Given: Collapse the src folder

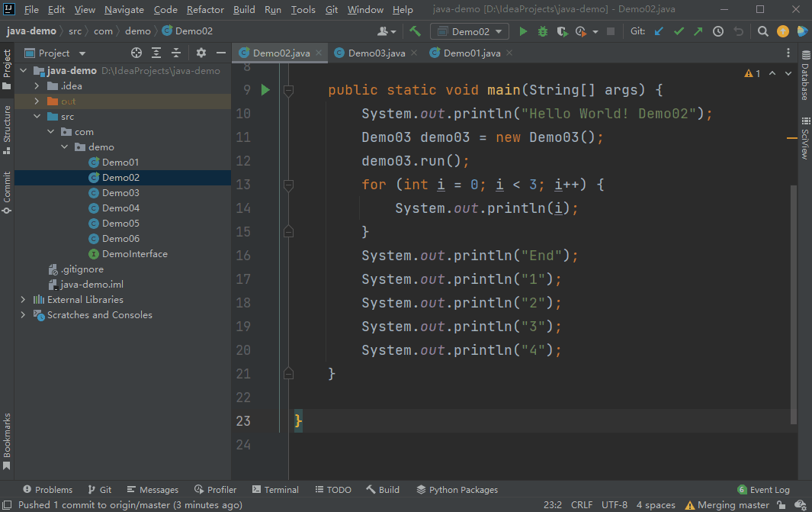Looking at the screenshot, I should (37, 117).
